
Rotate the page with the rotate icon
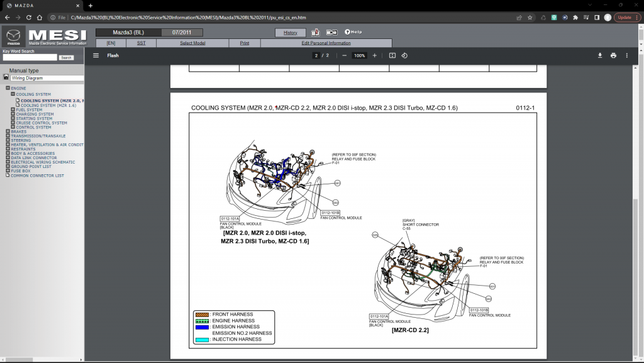404,55
